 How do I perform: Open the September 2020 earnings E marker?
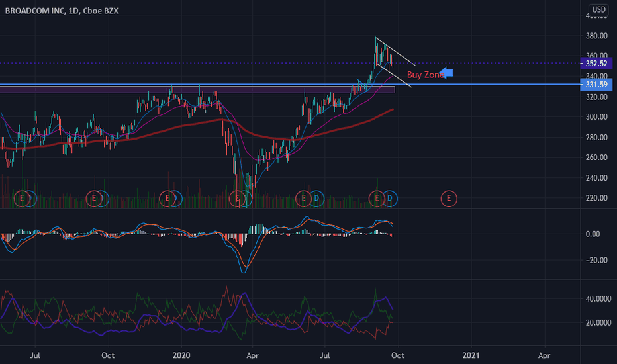coord(377,199)
